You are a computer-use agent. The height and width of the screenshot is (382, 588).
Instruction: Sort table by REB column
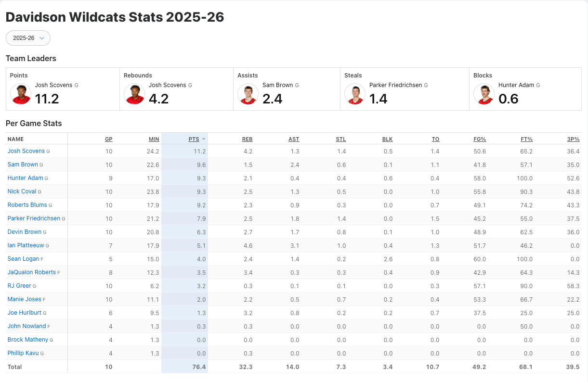pyautogui.click(x=247, y=139)
